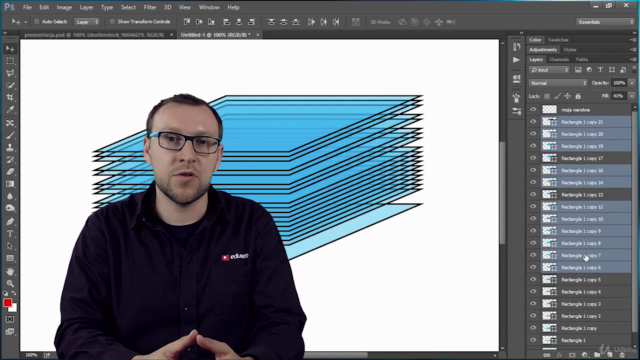640x360 pixels.
Task: Select the Rectangle shape tool
Action: click(x=10, y=258)
